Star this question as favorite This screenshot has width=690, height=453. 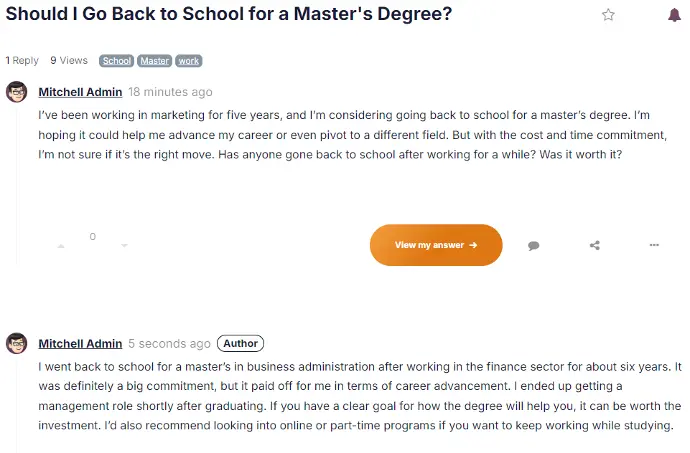coord(608,15)
